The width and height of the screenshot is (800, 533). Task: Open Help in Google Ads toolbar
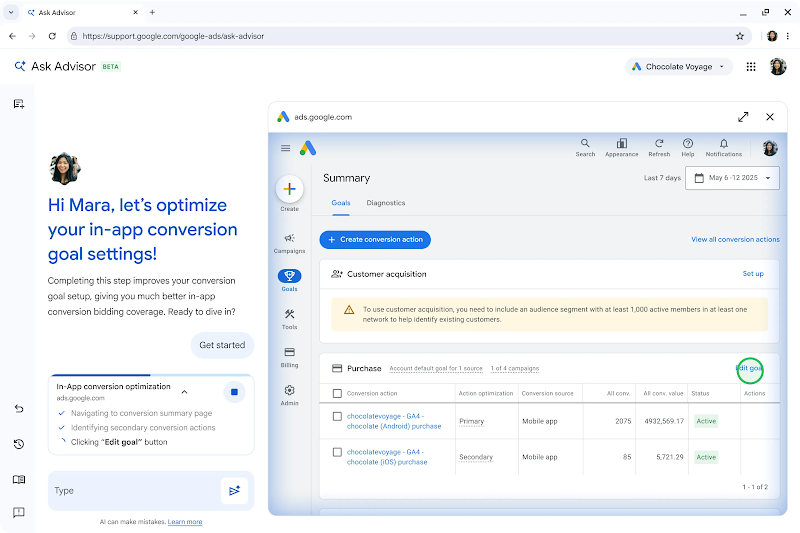tap(688, 147)
